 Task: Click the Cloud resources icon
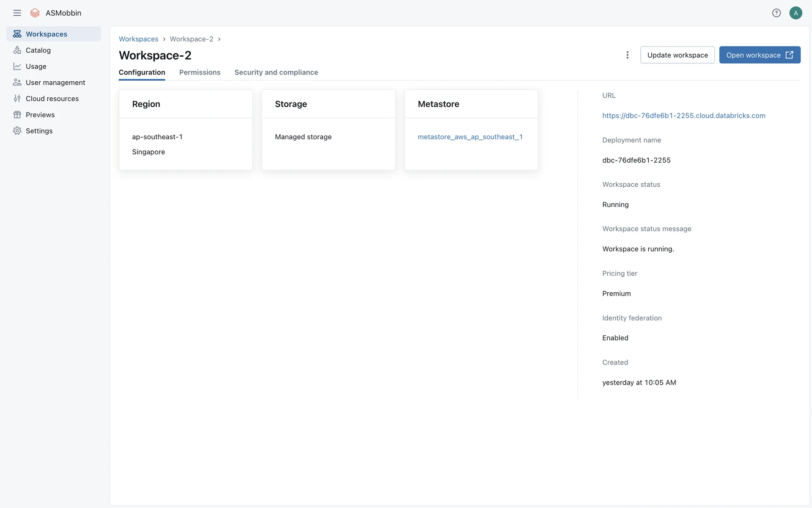pos(17,99)
